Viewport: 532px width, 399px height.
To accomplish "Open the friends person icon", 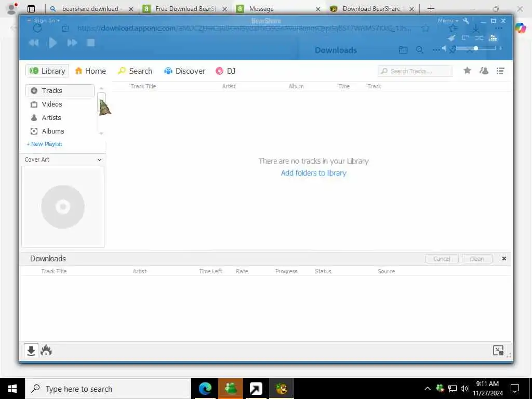I will pos(484,71).
